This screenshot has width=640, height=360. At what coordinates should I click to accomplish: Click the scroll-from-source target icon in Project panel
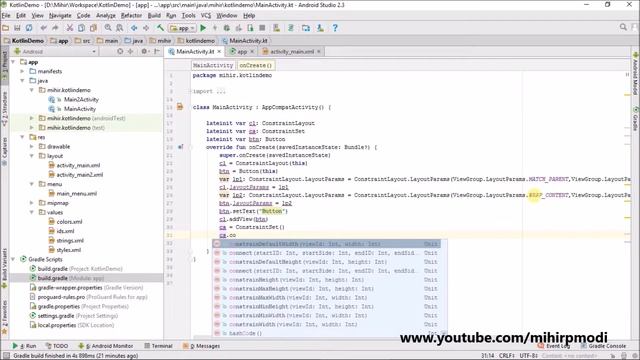tap(120, 51)
